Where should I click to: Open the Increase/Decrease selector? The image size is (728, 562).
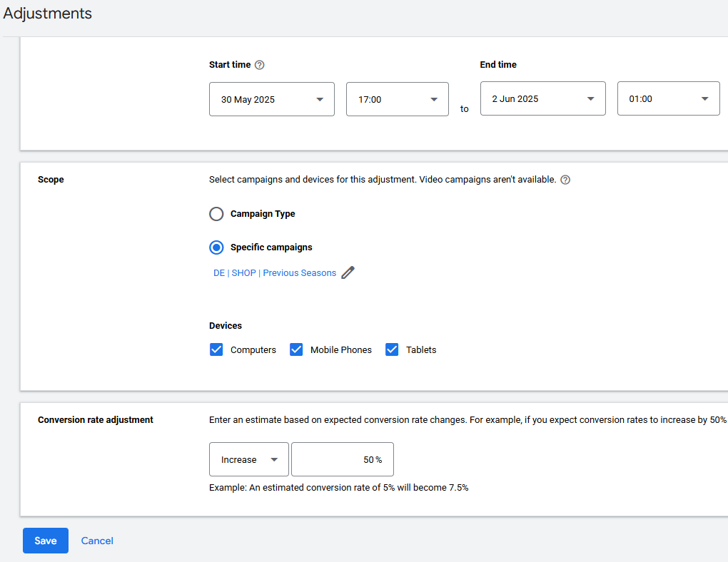pyautogui.click(x=248, y=459)
